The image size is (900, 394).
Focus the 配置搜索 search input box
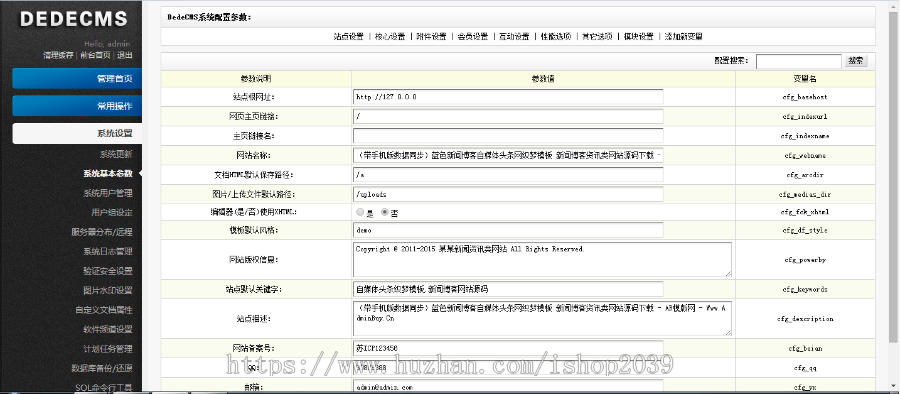[798, 61]
